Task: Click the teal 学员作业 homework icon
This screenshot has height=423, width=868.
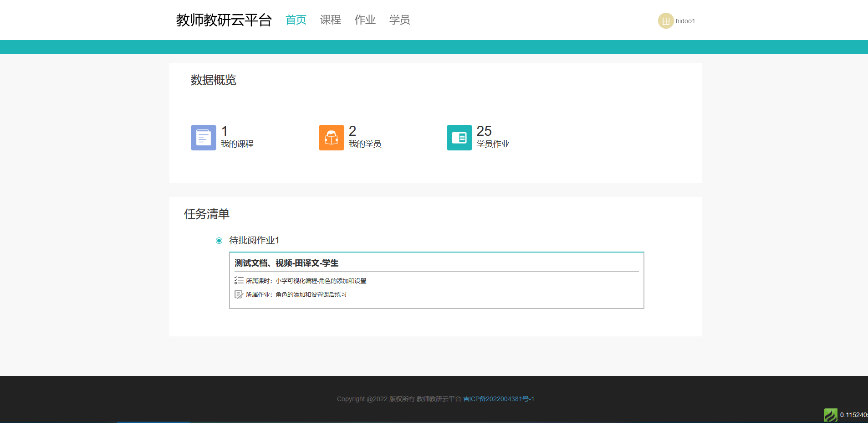Action: (459, 138)
